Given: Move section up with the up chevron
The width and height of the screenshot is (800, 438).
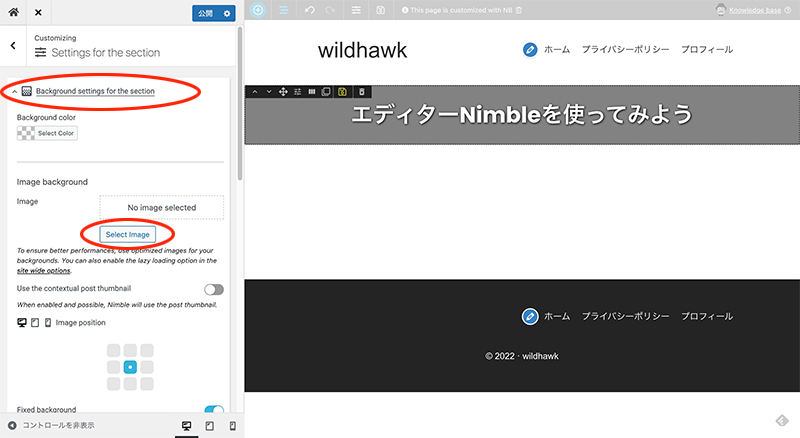Looking at the screenshot, I should tap(255, 92).
